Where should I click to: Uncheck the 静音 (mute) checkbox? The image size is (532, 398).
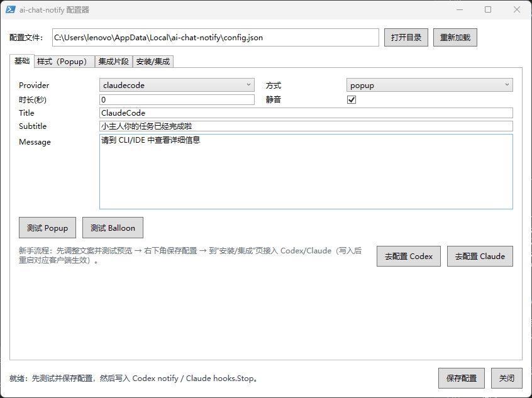point(351,99)
